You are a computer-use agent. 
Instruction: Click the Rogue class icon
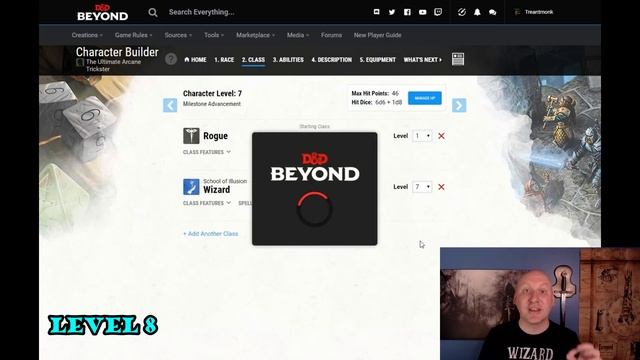pos(191,136)
